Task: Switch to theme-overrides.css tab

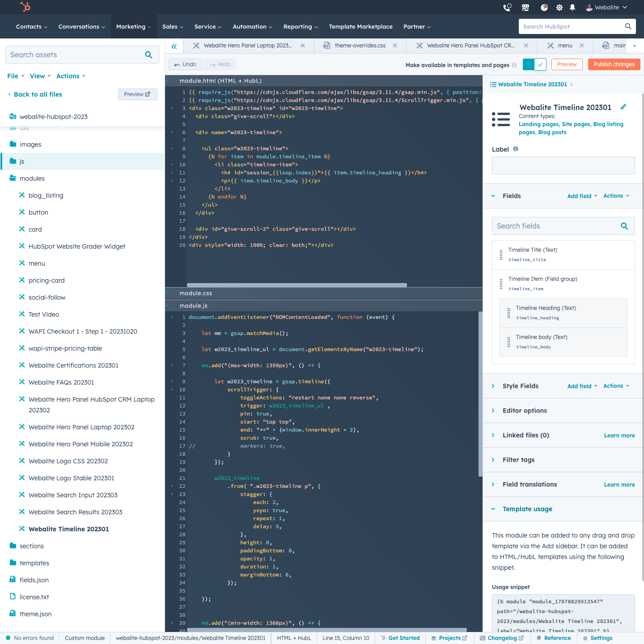Action: pos(360,46)
